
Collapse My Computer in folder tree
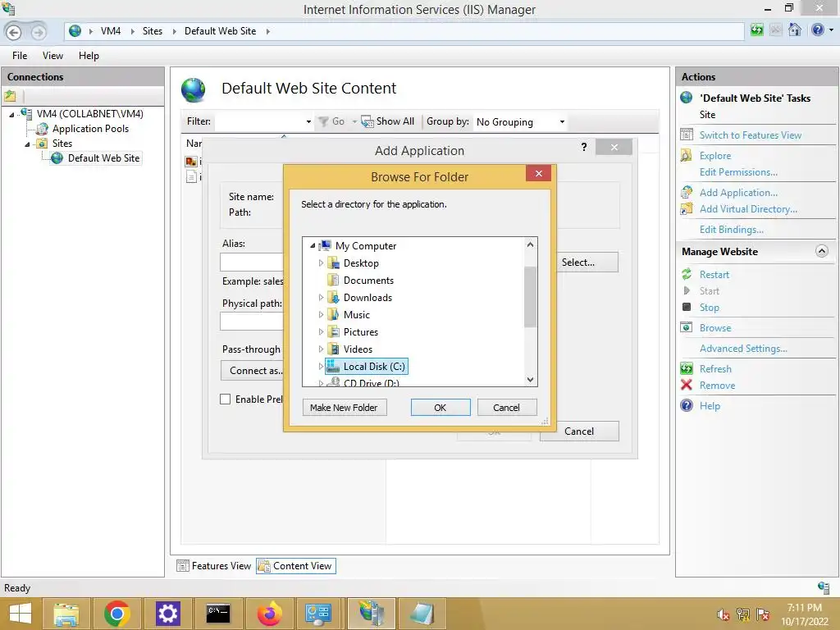pos(313,246)
